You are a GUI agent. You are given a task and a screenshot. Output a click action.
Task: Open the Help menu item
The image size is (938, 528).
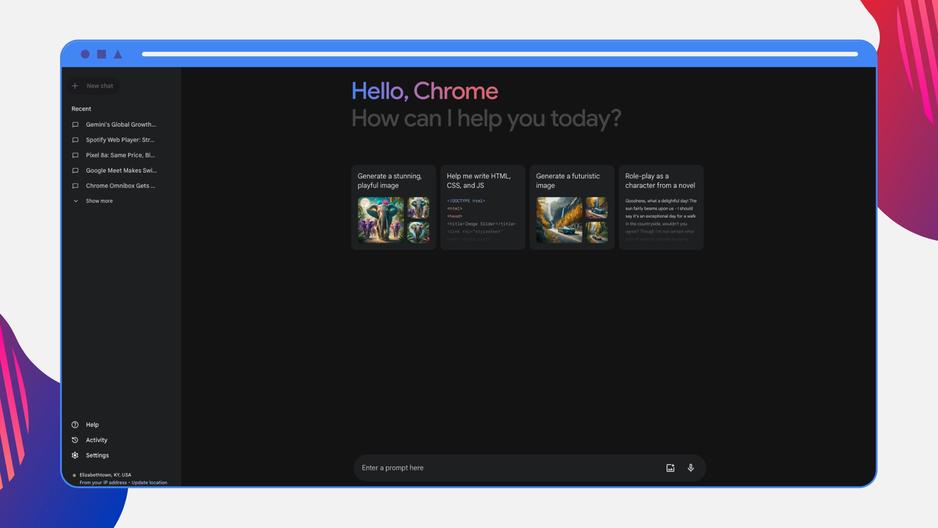[86, 425]
